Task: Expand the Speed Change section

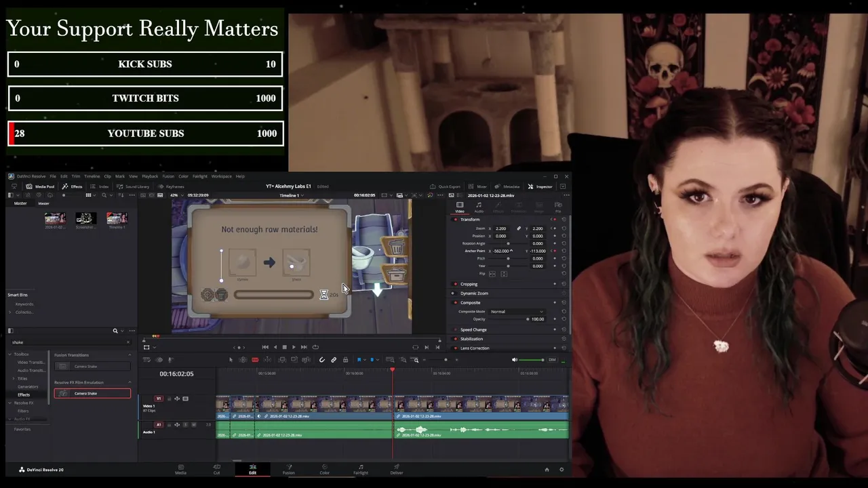Action: 473,329
